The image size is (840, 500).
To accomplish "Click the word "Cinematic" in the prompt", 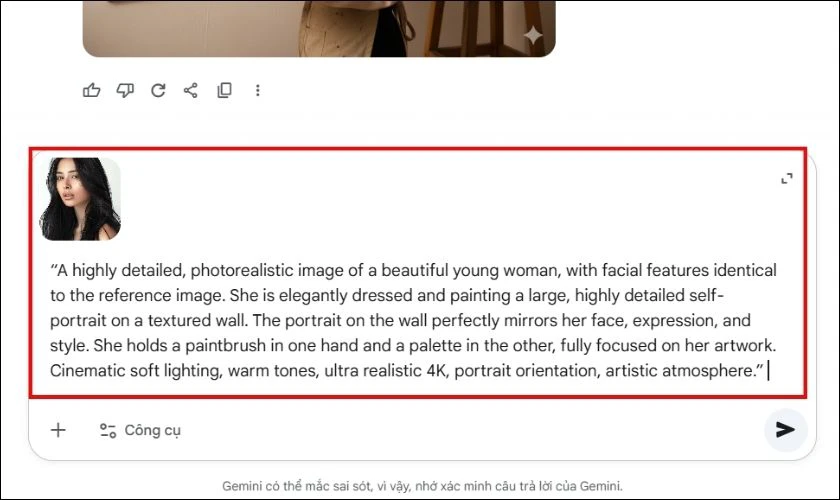I will (x=87, y=370).
